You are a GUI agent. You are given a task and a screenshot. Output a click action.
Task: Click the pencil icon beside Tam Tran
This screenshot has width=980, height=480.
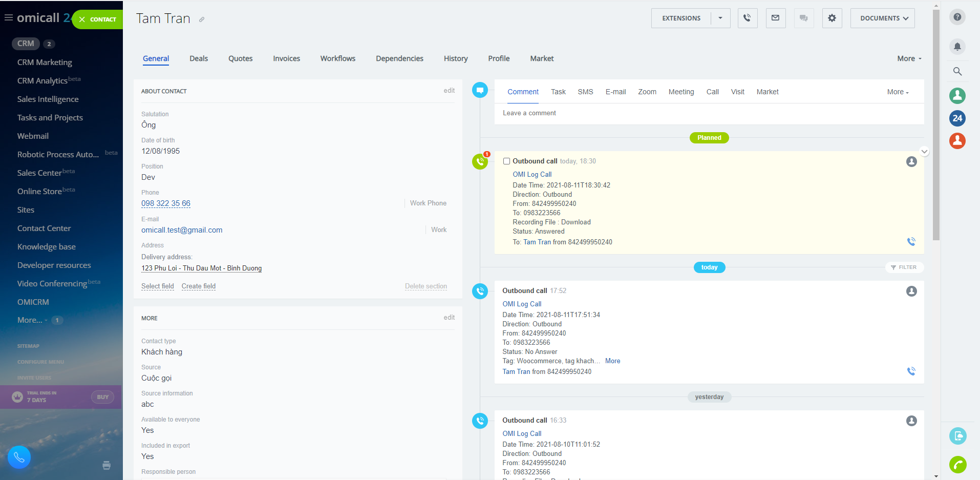point(202,20)
